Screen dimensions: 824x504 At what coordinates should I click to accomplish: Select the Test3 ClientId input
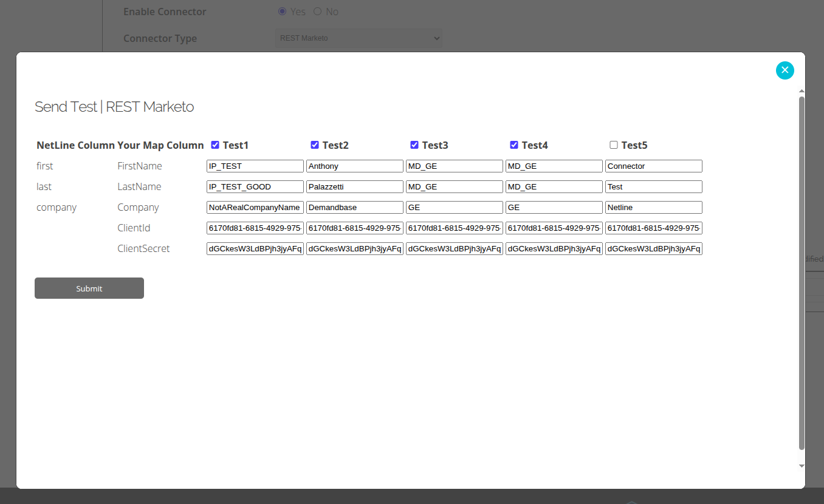click(454, 228)
